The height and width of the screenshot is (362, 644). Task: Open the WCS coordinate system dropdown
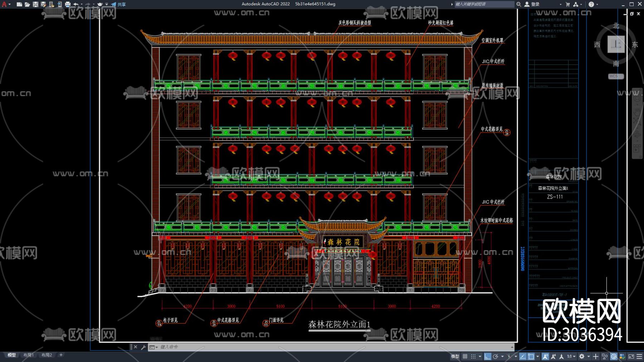(616, 76)
